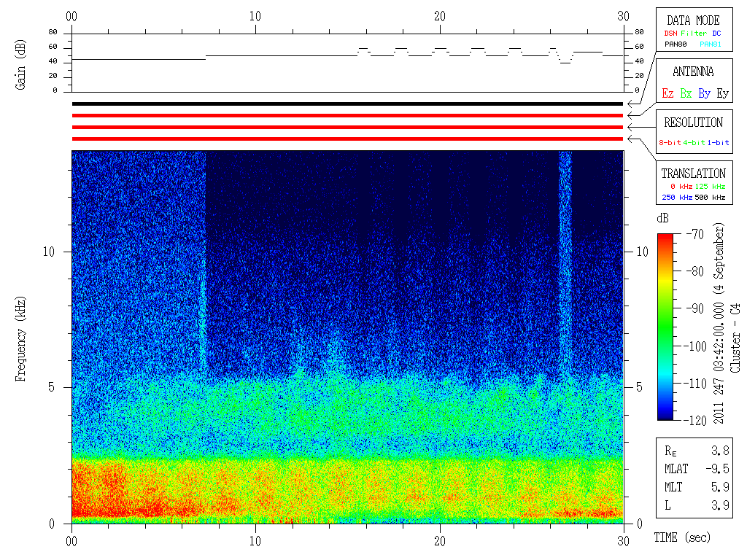This screenshot has width=747, height=560.
Task: Click the red Ez antenna label
Action: (x=667, y=93)
